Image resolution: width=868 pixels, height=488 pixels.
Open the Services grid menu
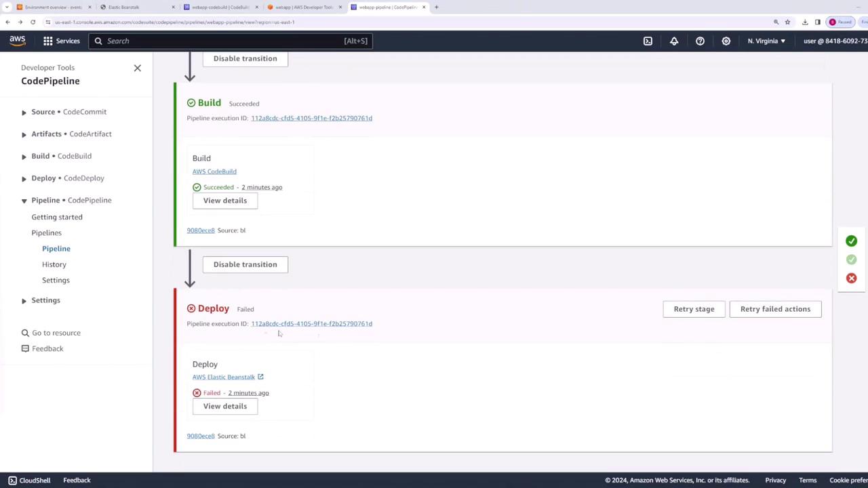click(62, 41)
